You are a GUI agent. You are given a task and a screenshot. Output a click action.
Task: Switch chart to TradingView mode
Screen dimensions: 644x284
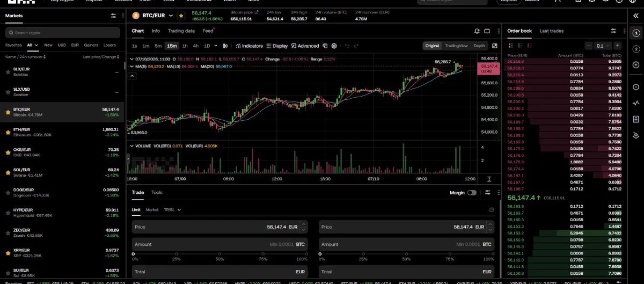click(456, 46)
